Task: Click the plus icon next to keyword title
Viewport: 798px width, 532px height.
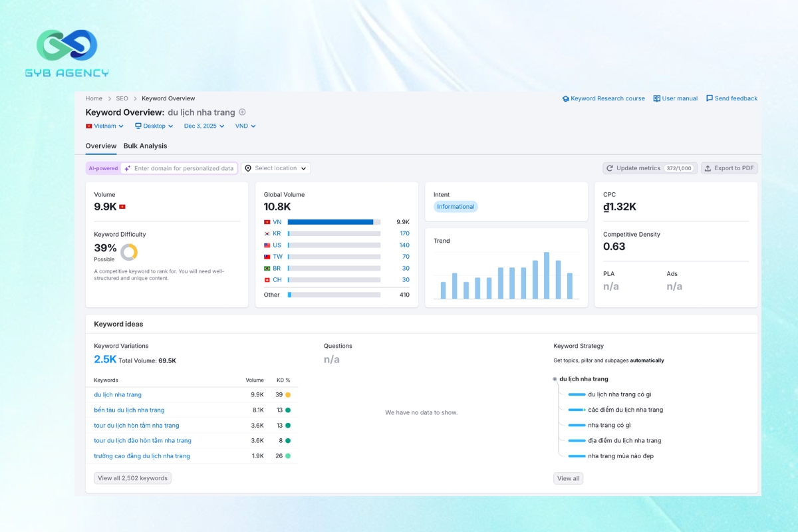Action: point(242,112)
